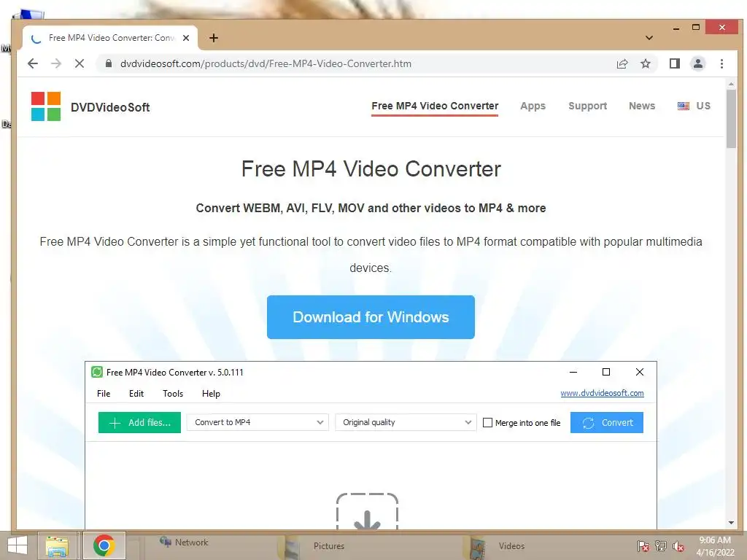
Task: Click the Chrome forward arrow
Action: click(x=56, y=63)
